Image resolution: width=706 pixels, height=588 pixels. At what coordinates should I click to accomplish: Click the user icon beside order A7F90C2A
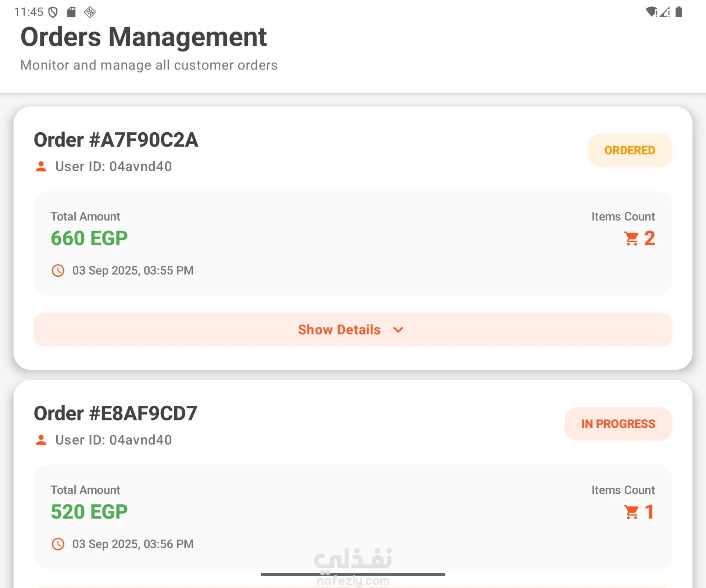pyautogui.click(x=41, y=166)
